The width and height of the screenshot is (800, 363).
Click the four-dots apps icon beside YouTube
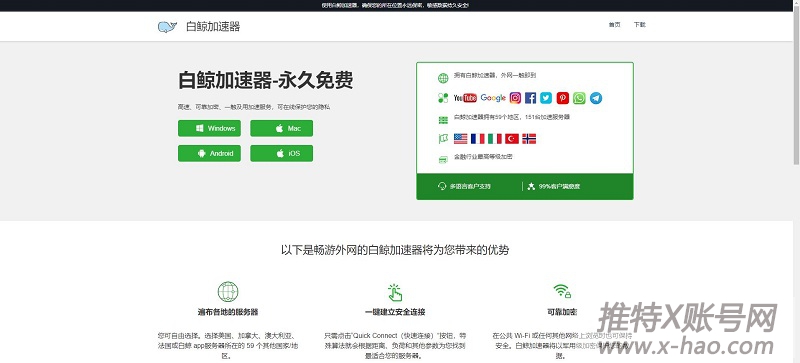pos(443,98)
